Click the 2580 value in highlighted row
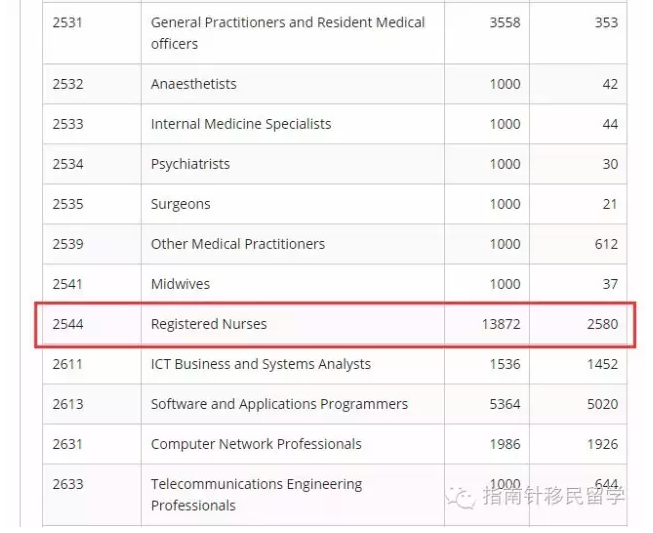This screenshot has width=653, height=533. tap(602, 324)
